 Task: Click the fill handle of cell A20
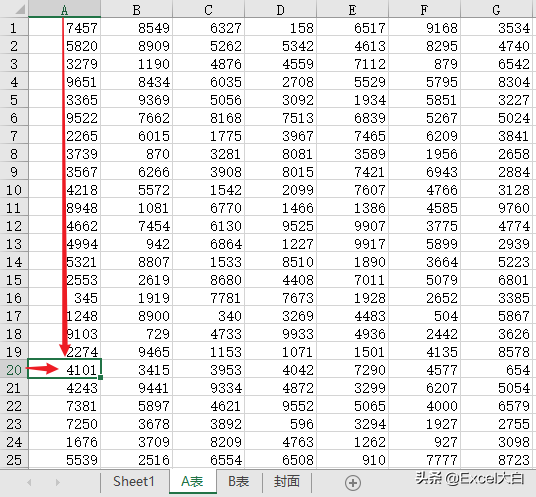pyautogui.click(x=100, y=377)
